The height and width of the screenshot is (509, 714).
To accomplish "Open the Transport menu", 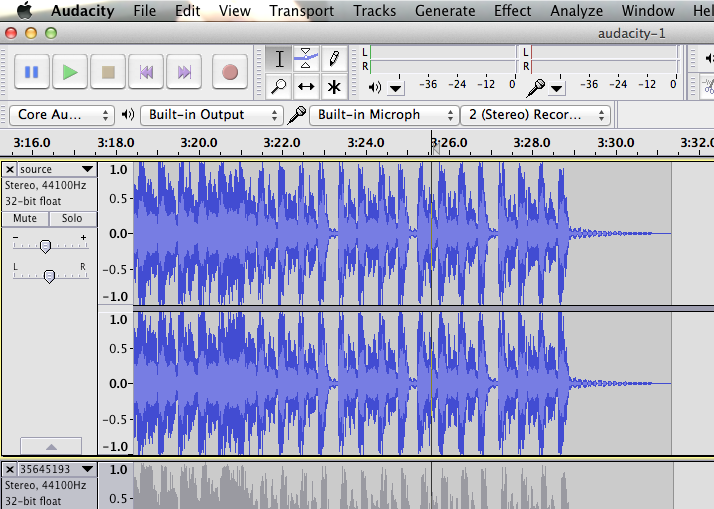I will 301,10.
